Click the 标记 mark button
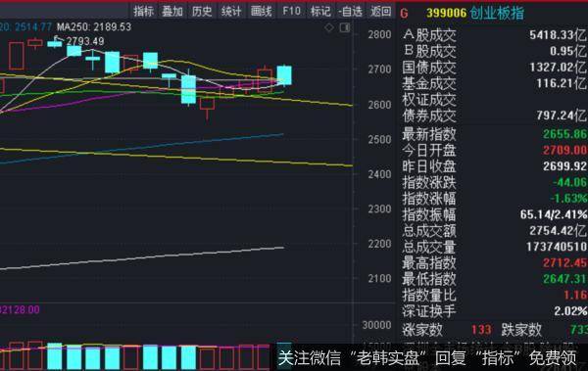The width and height of the screenshot is (588, 371). tap(320, 11)
